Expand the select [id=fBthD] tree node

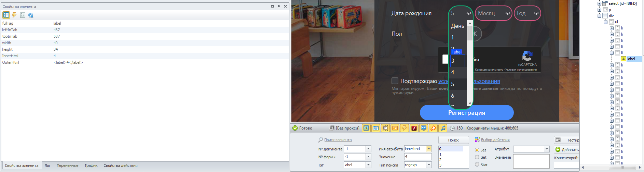tap(600, 3)
